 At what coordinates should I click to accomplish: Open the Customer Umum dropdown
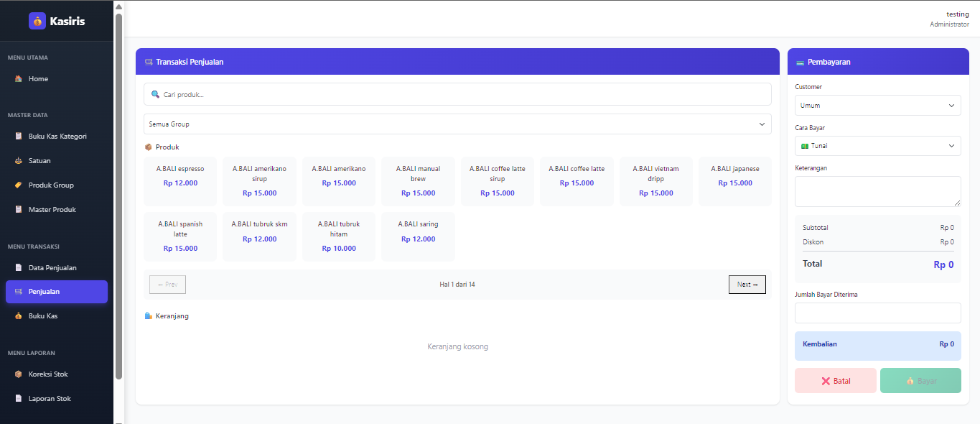(877, 106)
